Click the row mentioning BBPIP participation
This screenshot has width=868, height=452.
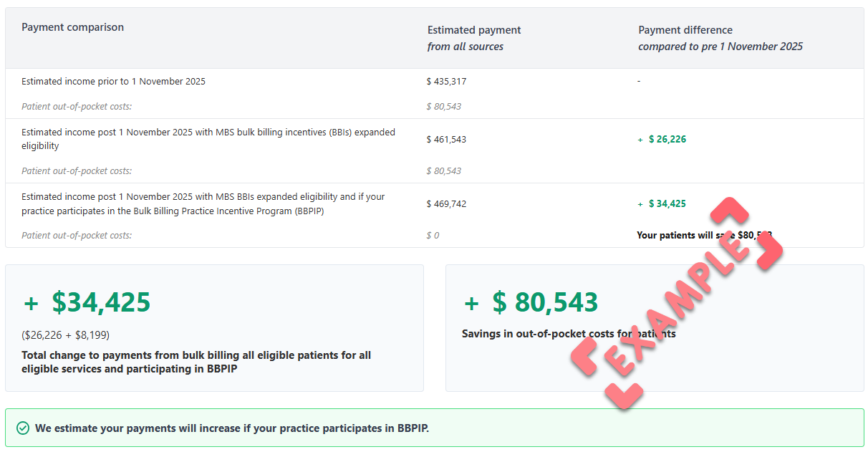[x=203, y=203]
